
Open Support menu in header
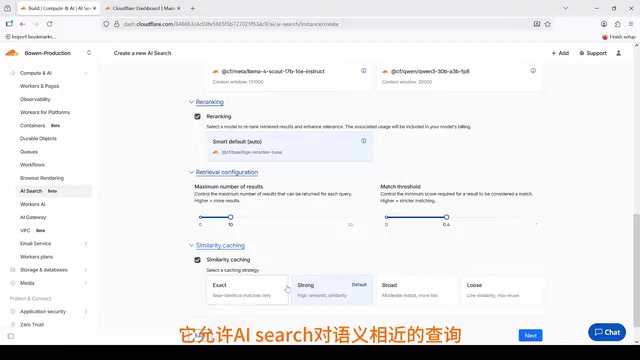point(593,53)
